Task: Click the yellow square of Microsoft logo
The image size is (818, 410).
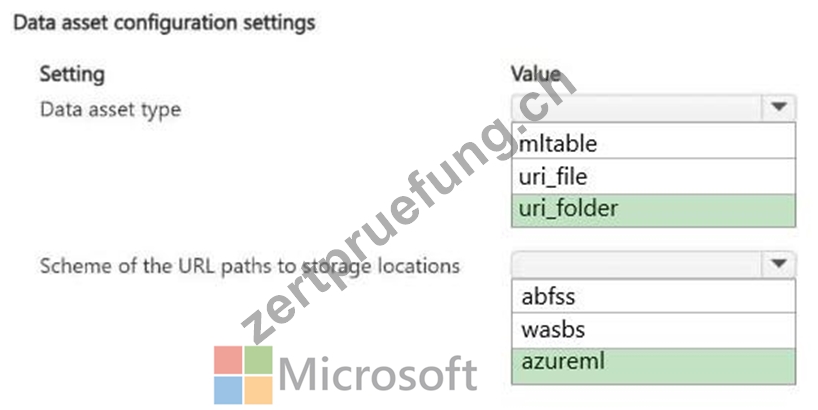Action: pyautogui.click(x=259, y=390)
